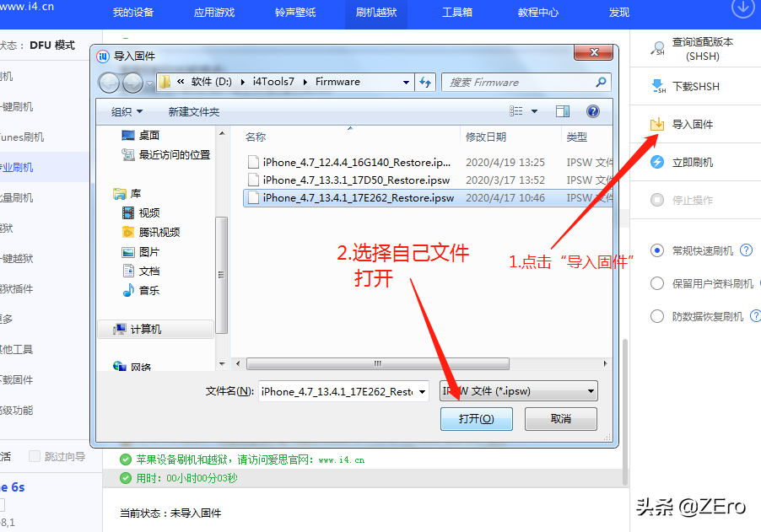Click 取消 button
This screenshot has width=761, height=532.
560,418
